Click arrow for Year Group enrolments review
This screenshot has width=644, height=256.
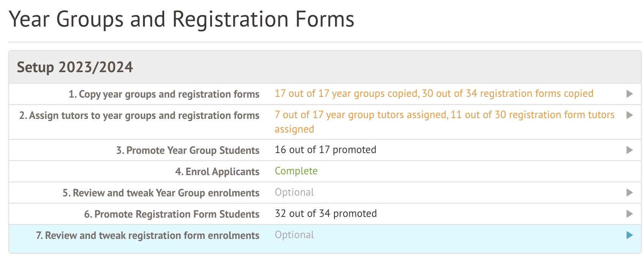pyautogui.click(x=629, y=193)
